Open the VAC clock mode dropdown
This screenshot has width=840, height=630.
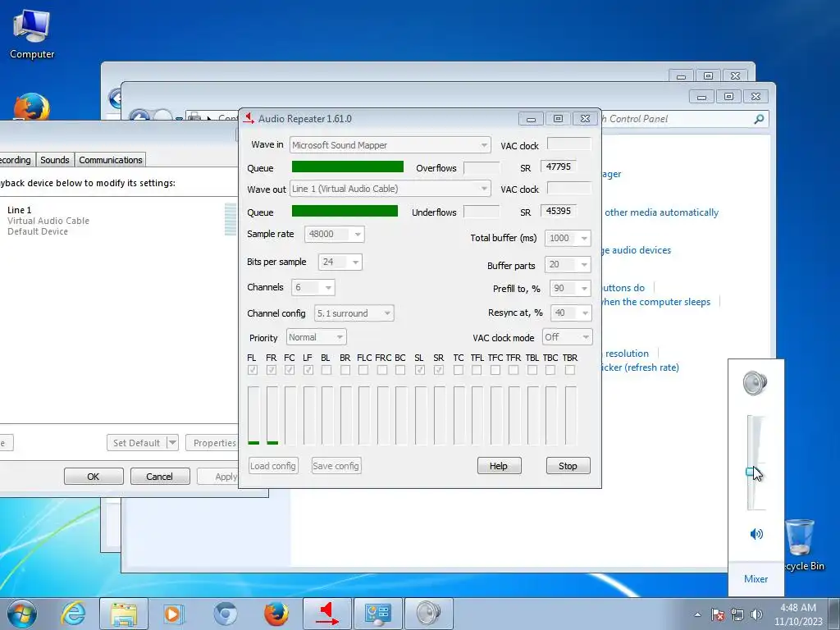(568, 337)
